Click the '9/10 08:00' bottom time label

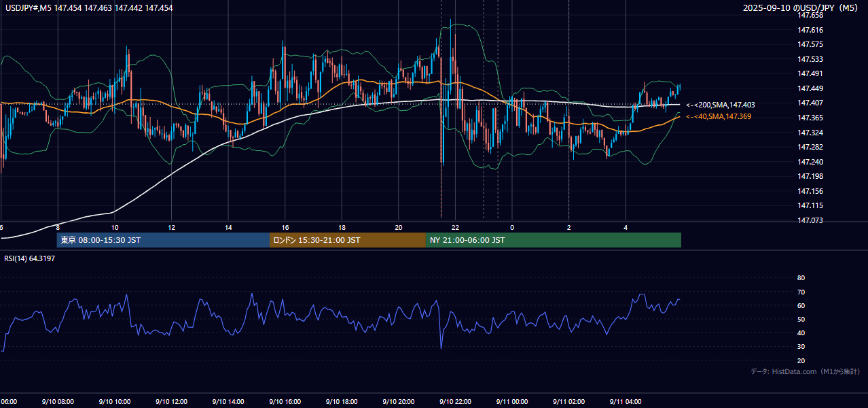pos(58,402)
